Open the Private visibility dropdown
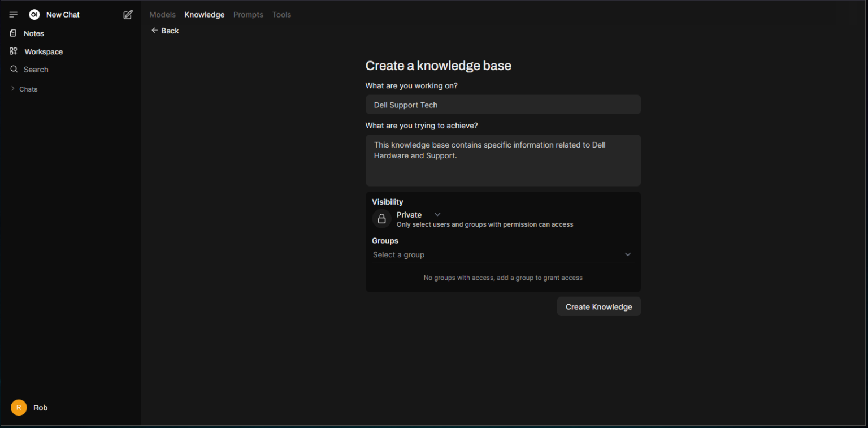868x428 pixels. point(418,215)
